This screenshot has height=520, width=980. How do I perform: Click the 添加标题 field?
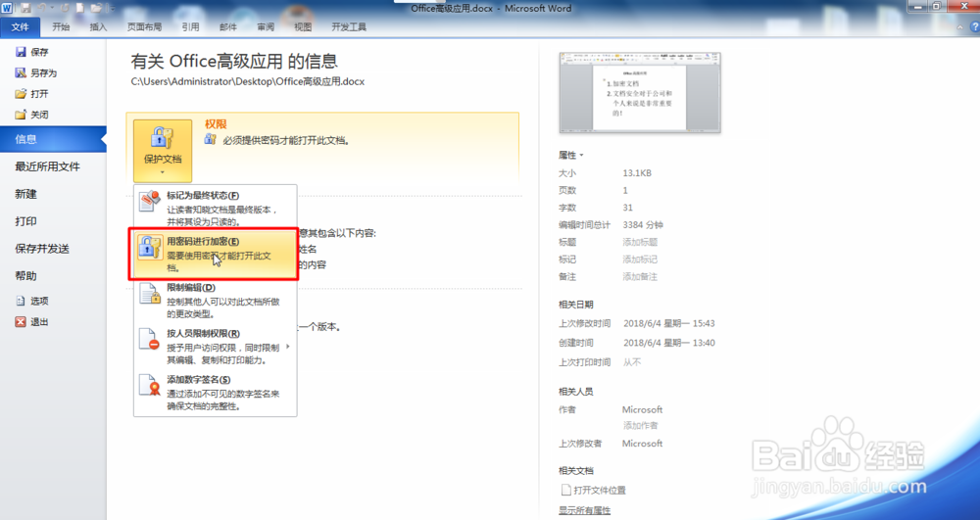tap(640, 242)
